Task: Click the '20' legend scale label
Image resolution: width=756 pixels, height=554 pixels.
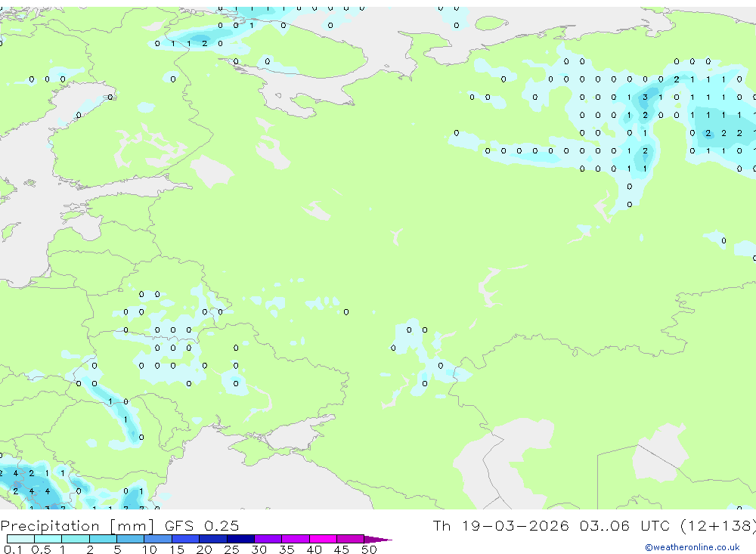Action: [x=204, y=549]
